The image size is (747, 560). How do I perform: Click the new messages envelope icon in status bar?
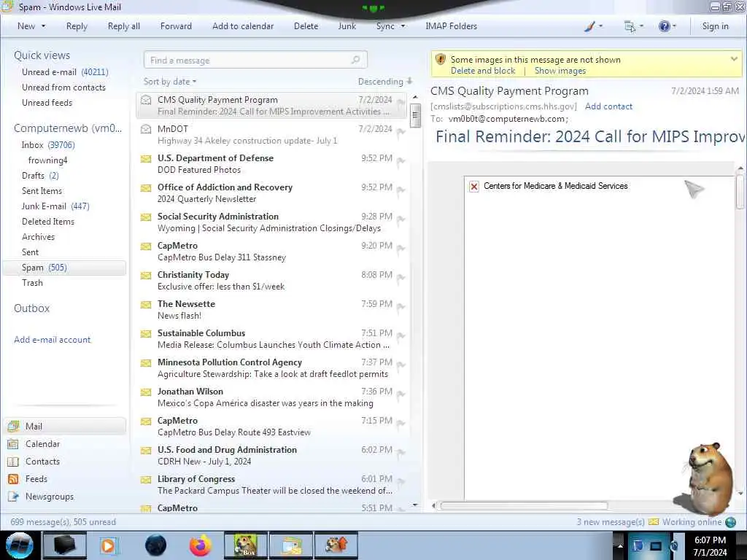click(x=654, y=522)
